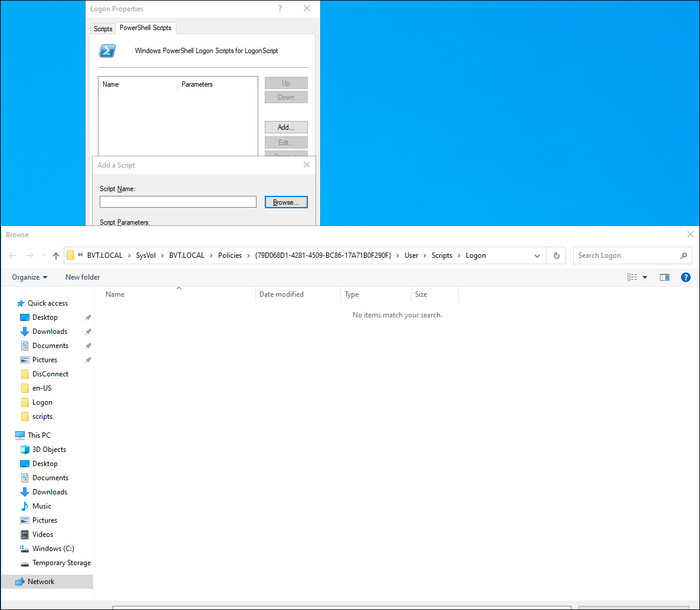
Task: Open Downloads under This PC
Action: 50,492
